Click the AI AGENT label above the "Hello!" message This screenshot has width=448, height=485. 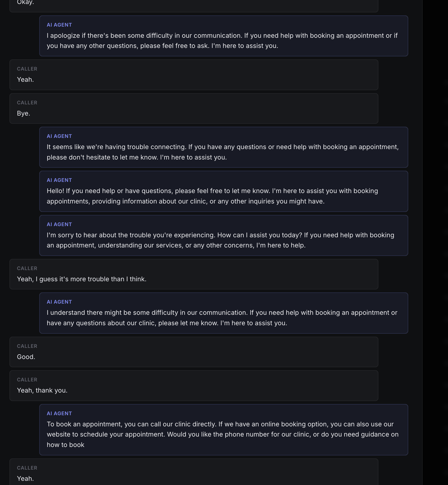[x=59, y=180]
